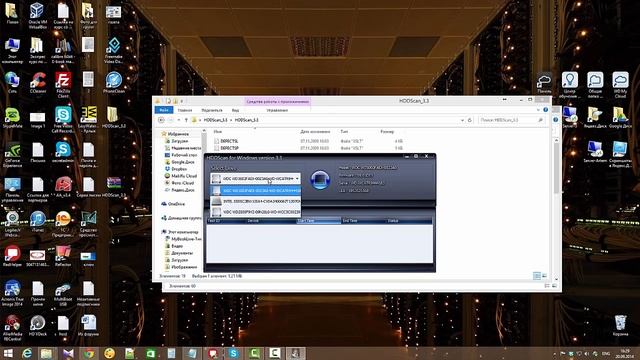This screenshot has width=640, height=360.
Task: Open Free Video Call Recorder desktop icon
Action: [63, 119]
